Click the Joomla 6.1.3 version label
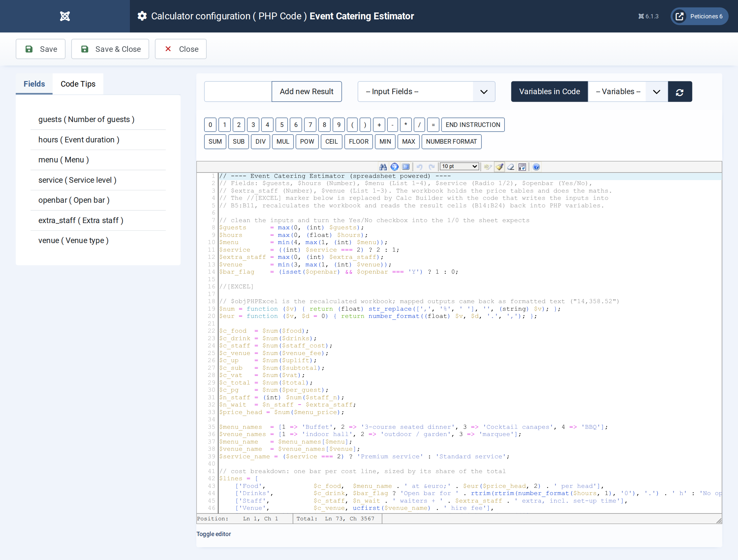The image size is (738, 560). [x=648, y=16]
